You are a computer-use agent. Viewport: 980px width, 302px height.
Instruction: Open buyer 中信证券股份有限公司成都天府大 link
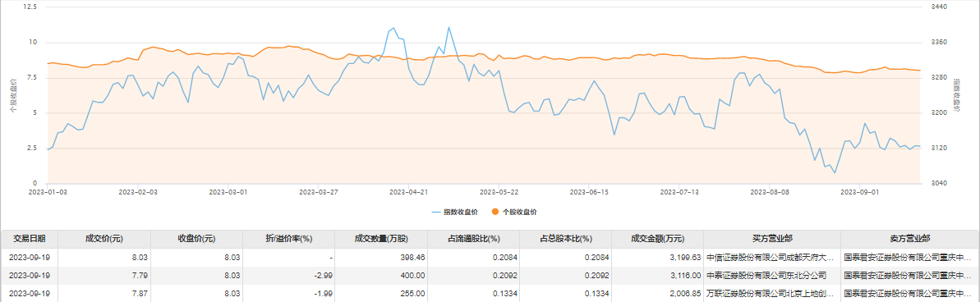point(769,257)
